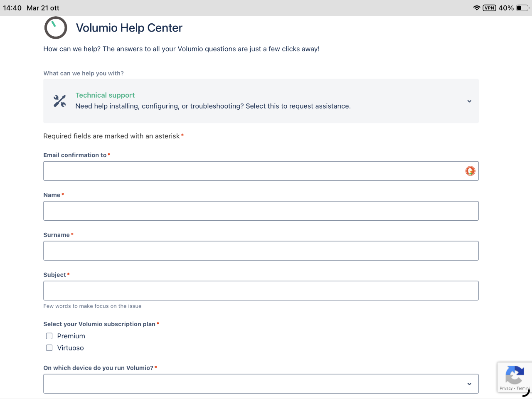The image size is (532, 399).
Task: Click into the Name input field
Action: [261, 211]
